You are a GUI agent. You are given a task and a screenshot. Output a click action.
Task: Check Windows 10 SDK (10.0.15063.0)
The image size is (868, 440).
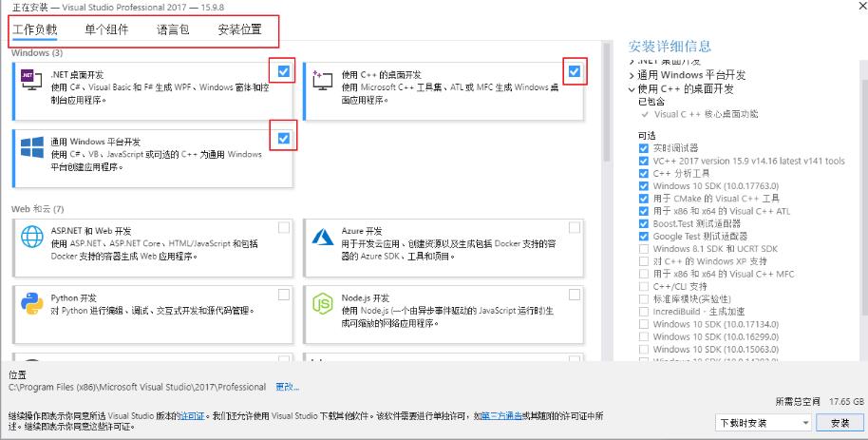[643, 349]
